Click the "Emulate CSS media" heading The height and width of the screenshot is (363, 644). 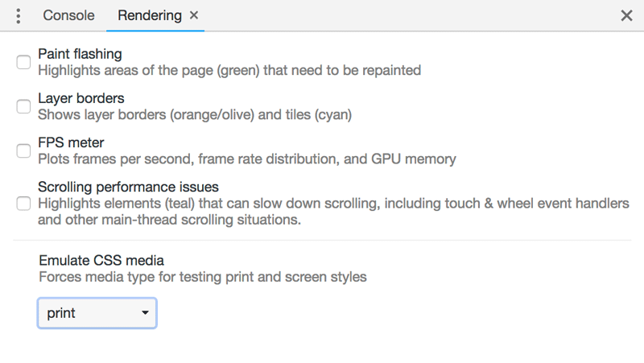coord(101,260)
